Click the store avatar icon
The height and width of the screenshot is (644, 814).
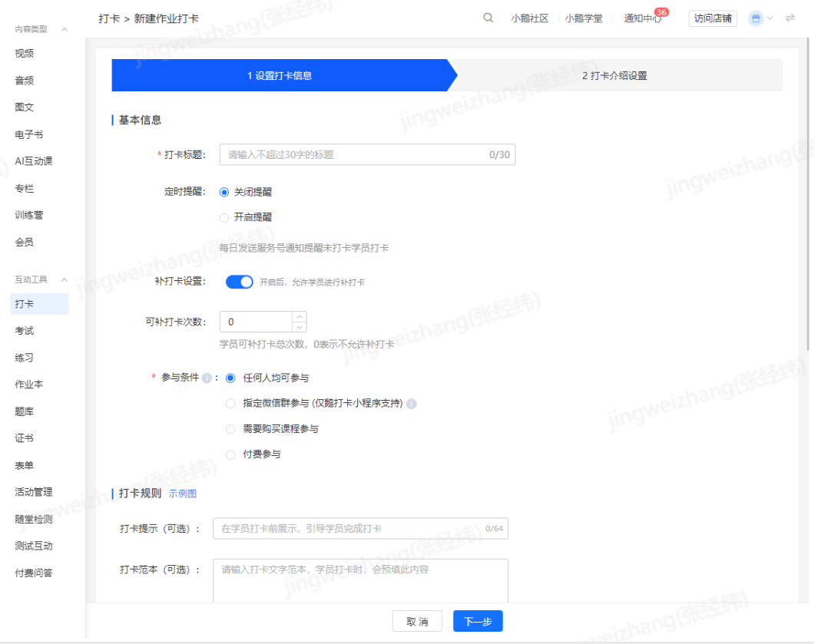756,18
